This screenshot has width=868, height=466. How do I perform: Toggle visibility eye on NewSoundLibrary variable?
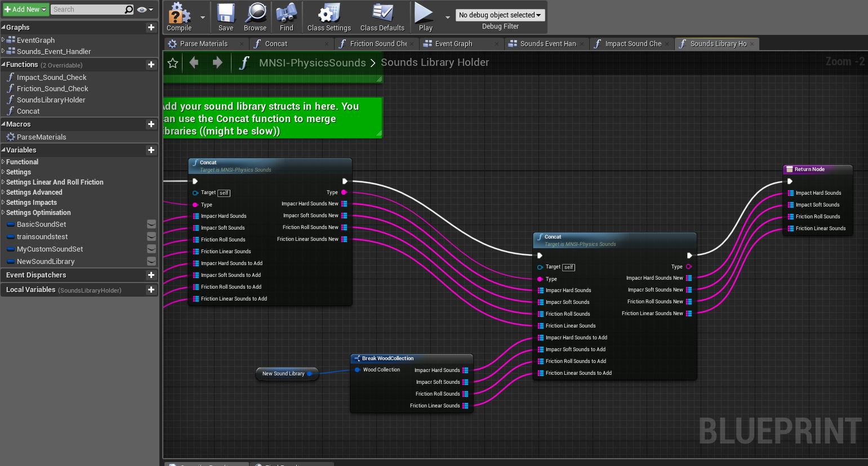(x=152, y=262)
